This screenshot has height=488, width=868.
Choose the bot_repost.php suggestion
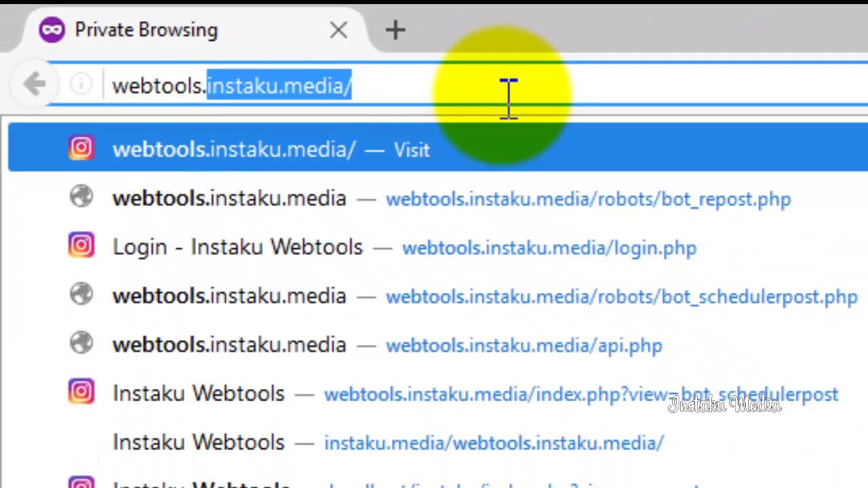438,198
